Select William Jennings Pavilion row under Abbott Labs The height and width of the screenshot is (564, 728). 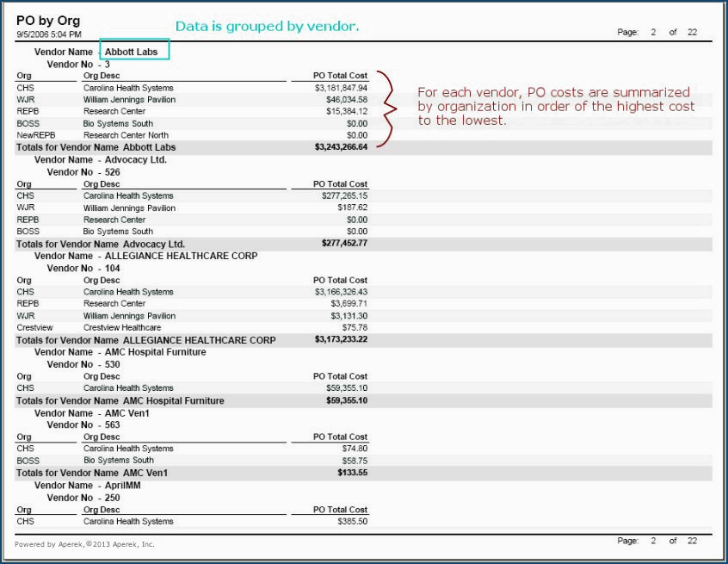(x=129, y=100)
